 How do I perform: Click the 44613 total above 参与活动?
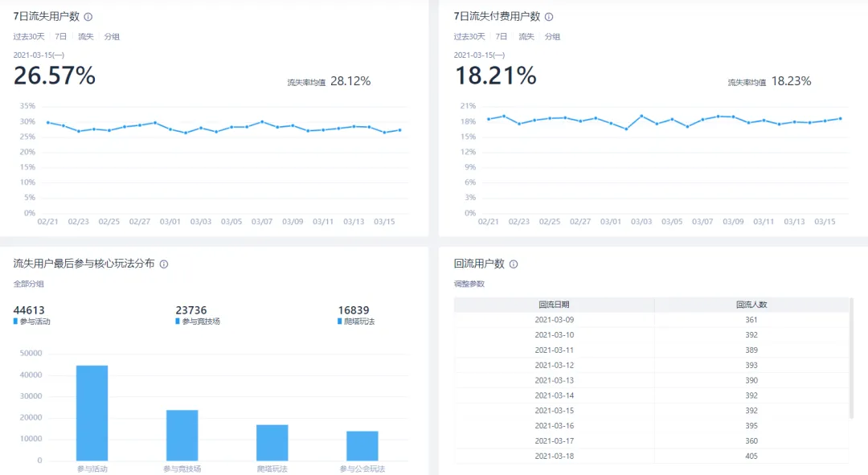pos(29,310)
